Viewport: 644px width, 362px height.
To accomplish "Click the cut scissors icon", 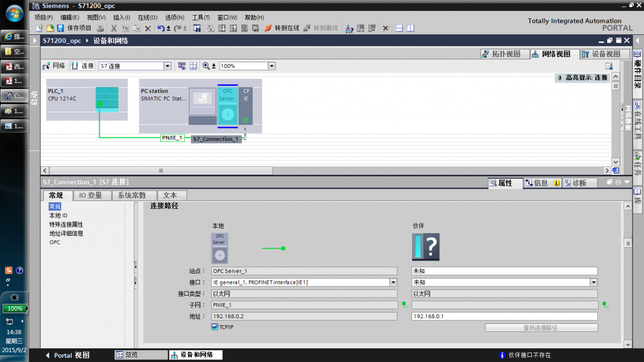I will [114, 28].
